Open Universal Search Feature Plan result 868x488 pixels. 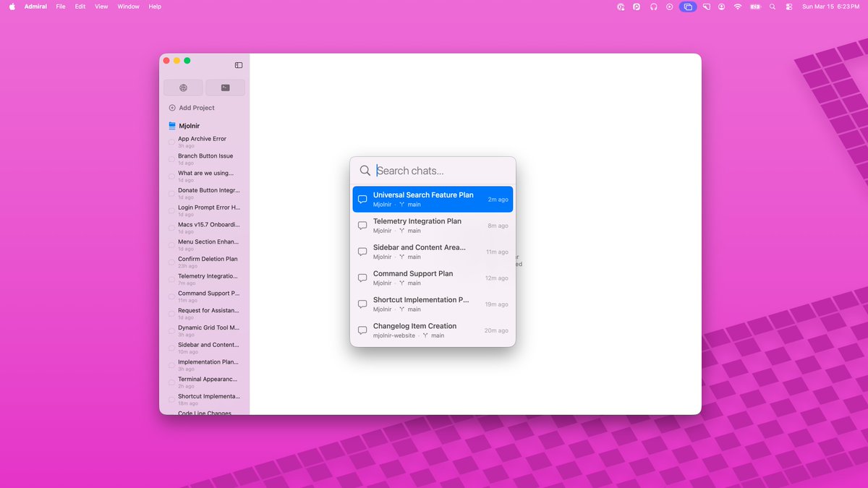click(433, 200)
